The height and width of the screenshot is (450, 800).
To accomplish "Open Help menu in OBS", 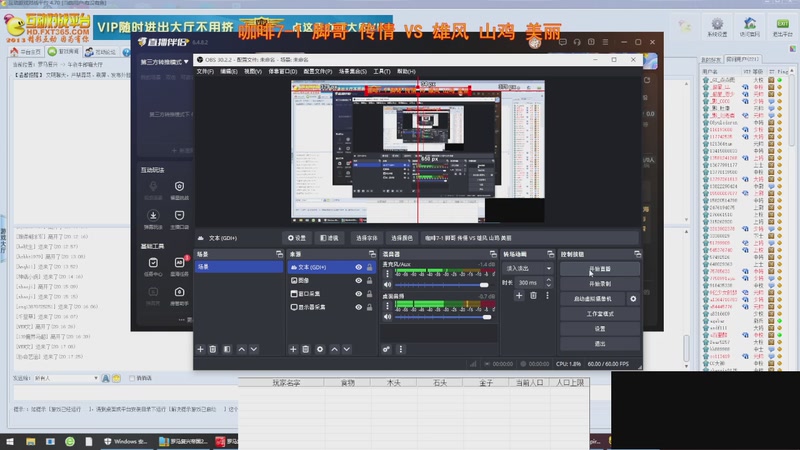I will 406,71.
